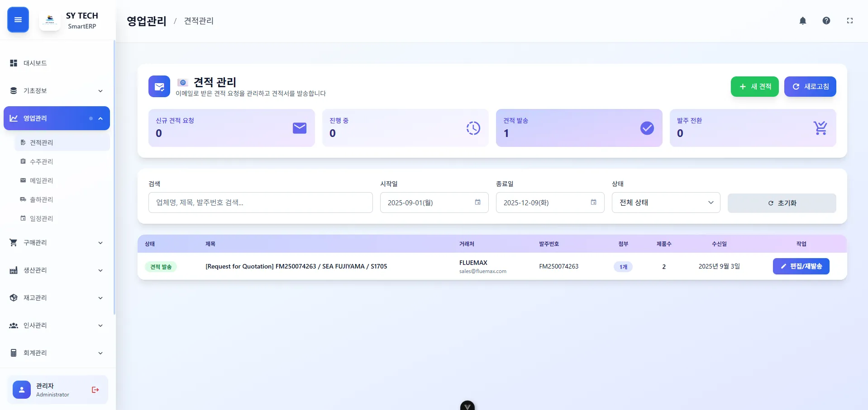Viewport: 868px width, 410px height.
Task: Open 견적관리 in the sidebar submenu
Action: point(62,142)
